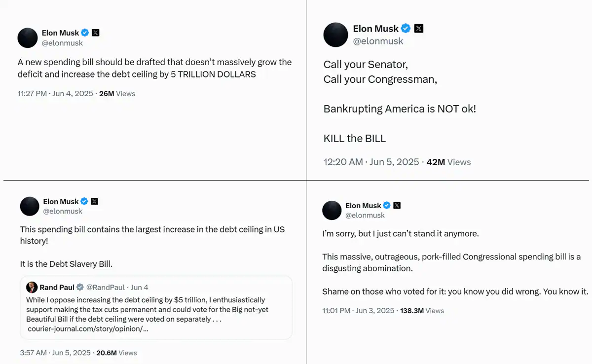Image resolution: width=592 pixels, height=364 pixels.
Task: Click the blue verified badge in the "KILL the BILL" tweet
Action: 406,28
